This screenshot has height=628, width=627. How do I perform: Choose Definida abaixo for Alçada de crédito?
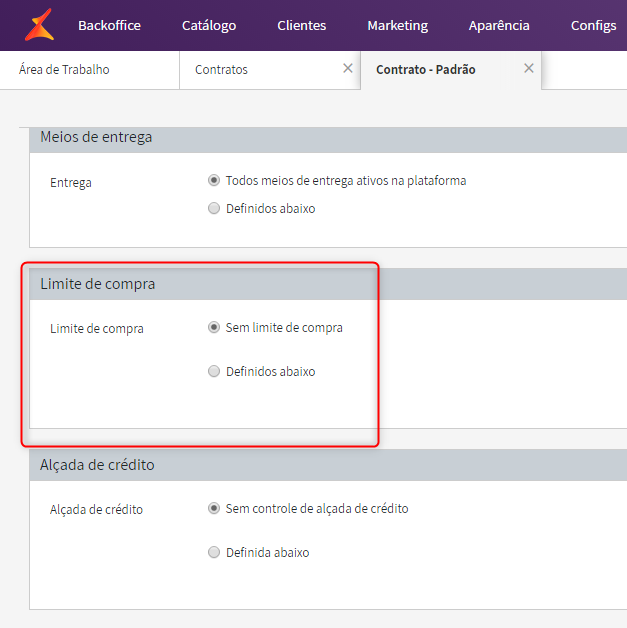[x=214, y=552]
